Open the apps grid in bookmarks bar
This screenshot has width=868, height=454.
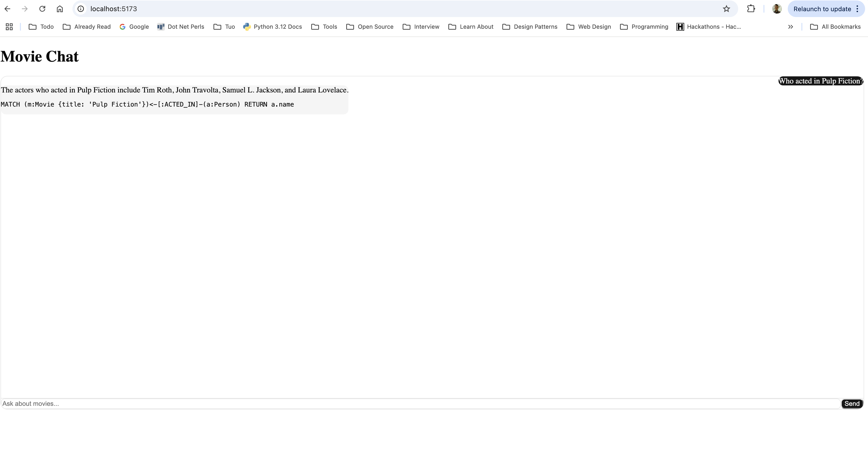(x=9, y=27)
